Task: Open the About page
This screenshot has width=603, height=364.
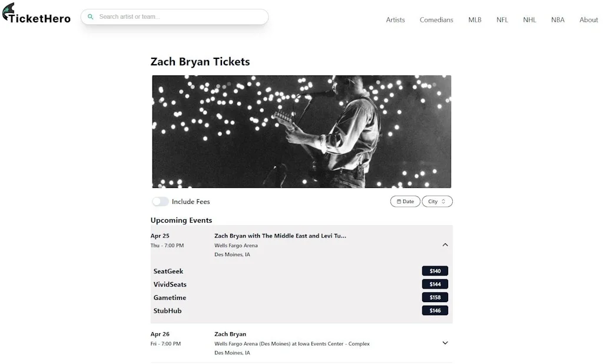Action: pos(588,19)
